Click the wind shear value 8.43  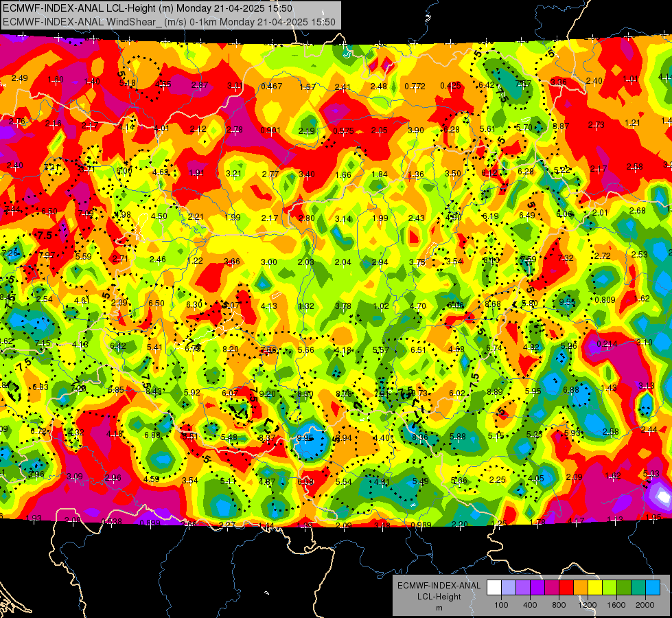pyautogui.click(x=154, y=391)
